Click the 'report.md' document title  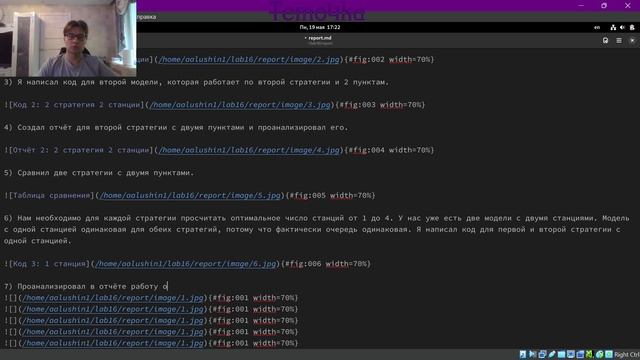(x=320, y=38)
